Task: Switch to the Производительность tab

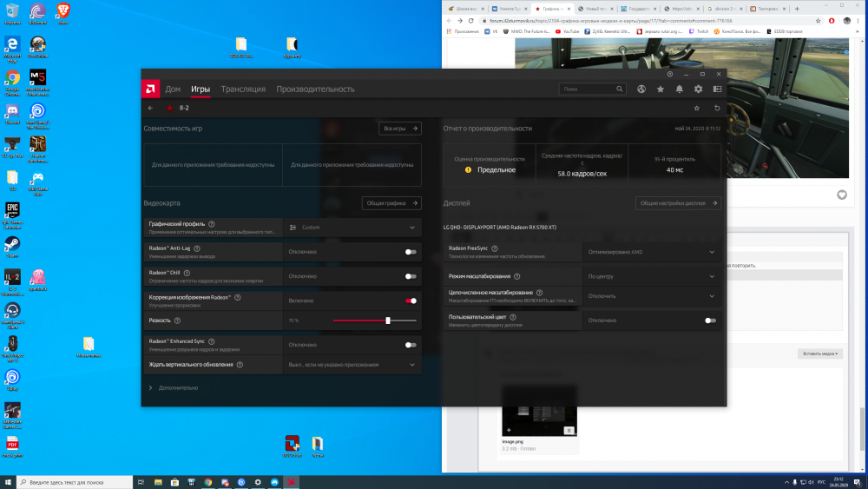Action: click(315, 89)
